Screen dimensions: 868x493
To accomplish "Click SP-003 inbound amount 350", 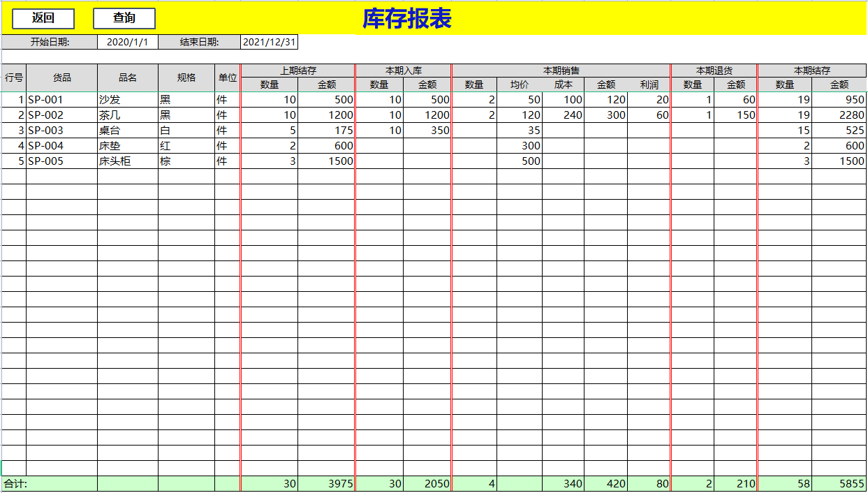I will (x=427, y=131).
